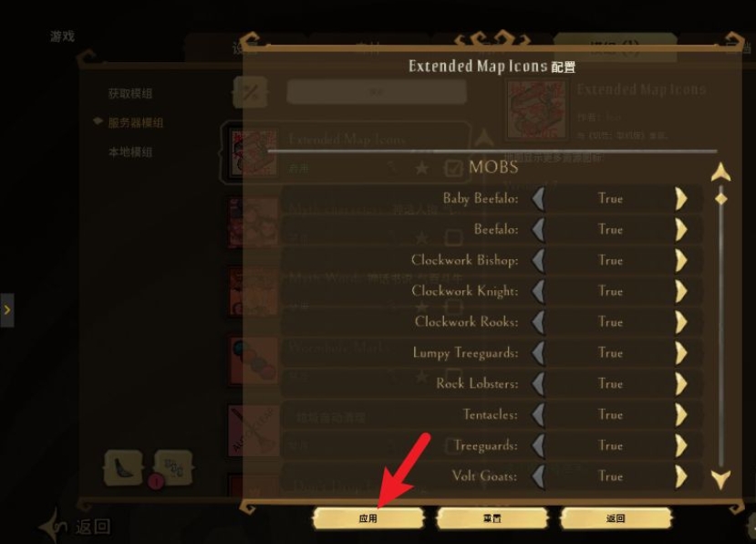The image size is (756, 544).
Task: Click the 返回 button in config dialog
Action: pyautogui.click(x=616, y=518)
